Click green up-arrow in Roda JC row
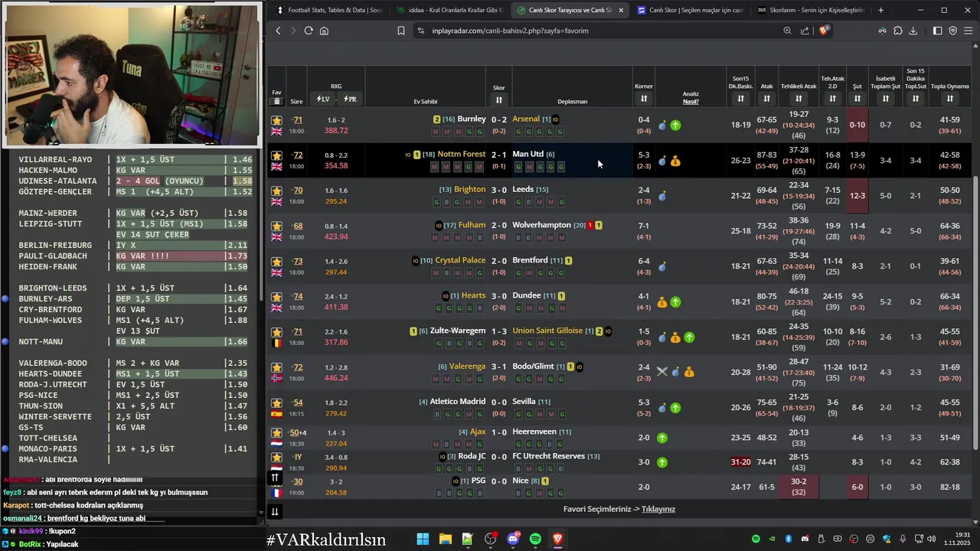The width and height of the screenshot is (980, 551). [x=662, y=462]
